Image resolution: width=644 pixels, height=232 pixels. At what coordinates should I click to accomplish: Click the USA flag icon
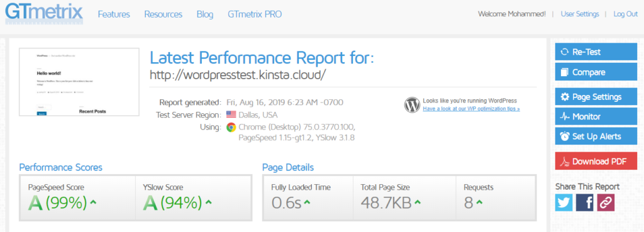[231, 114]
